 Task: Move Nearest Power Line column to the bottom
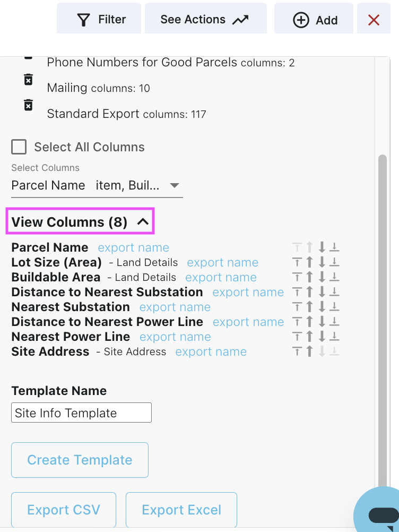[335, 336]
